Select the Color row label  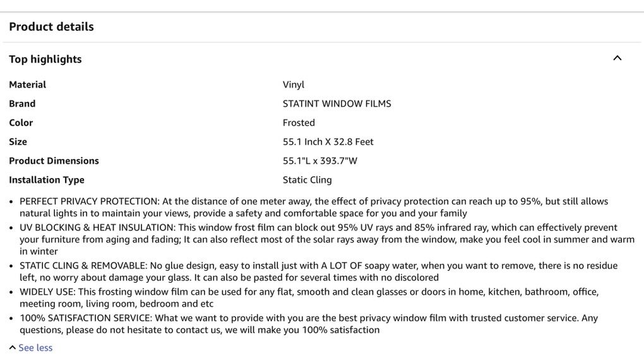[x=21, y=122]
